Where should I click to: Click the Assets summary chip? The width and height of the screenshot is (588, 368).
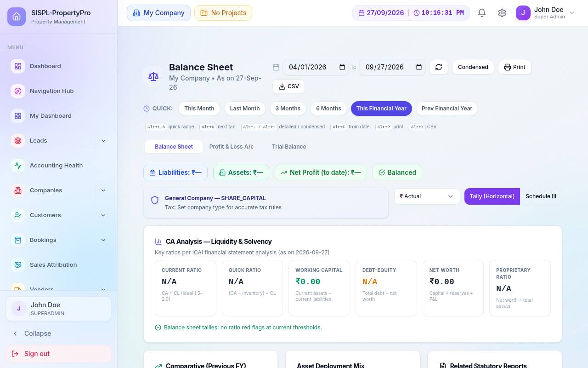point(241,172)
